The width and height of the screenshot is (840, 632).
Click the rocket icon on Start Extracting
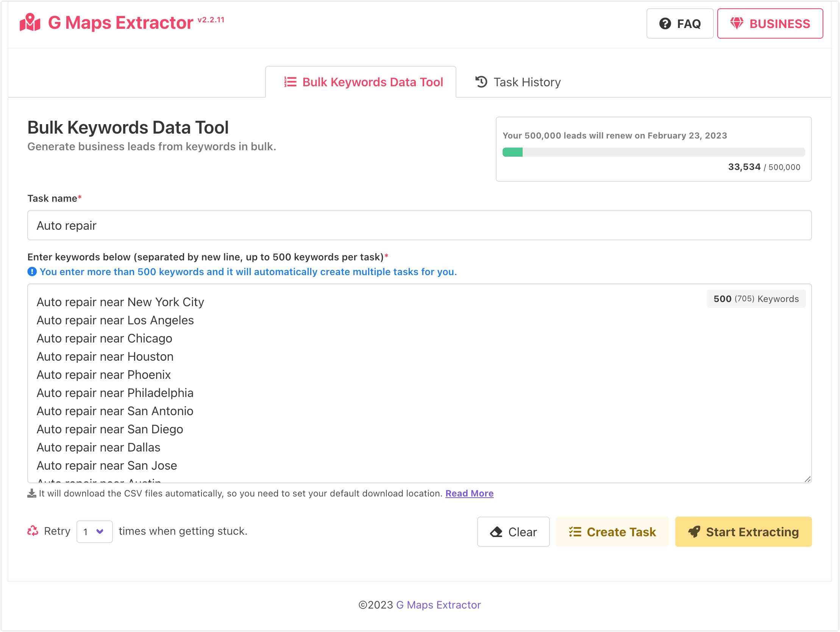[694, 532]
